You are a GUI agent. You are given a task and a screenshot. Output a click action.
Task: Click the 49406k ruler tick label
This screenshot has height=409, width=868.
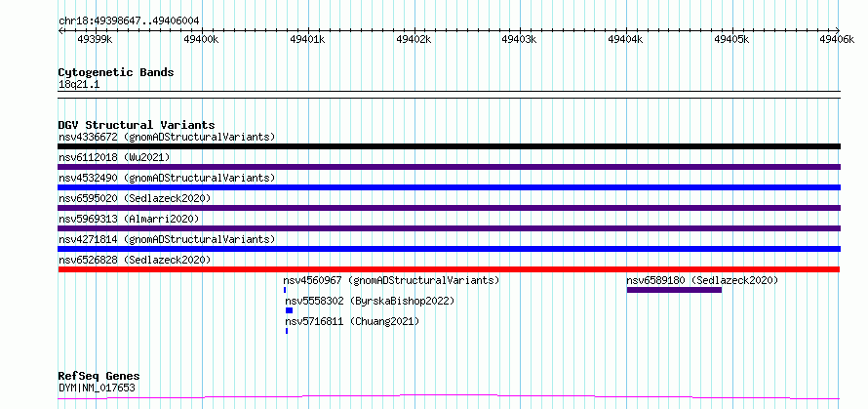click(x=838, y=39)
